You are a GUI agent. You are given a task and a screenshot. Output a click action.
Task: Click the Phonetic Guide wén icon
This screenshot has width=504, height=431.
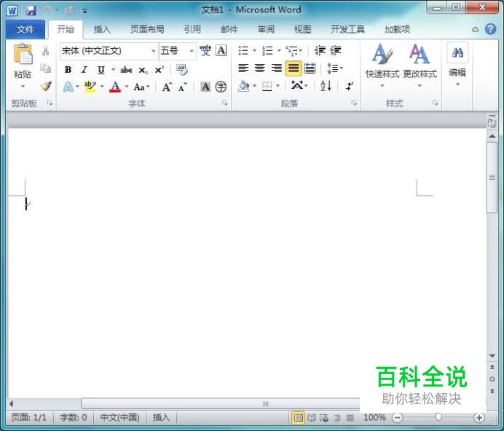coord(205,51)
